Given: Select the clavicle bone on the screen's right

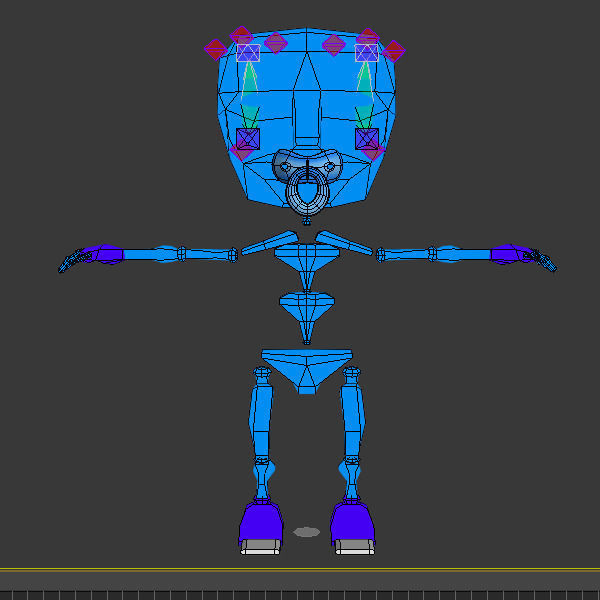Looking at the screenshot, I should 344,243.
